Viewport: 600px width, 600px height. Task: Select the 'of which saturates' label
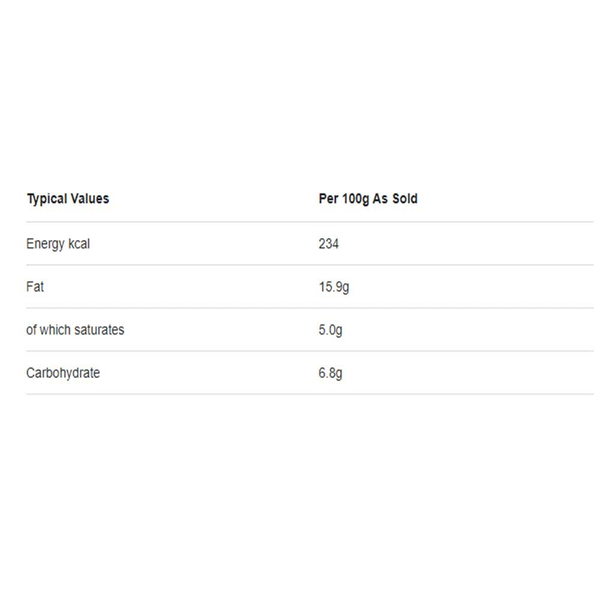coord(75,330)
